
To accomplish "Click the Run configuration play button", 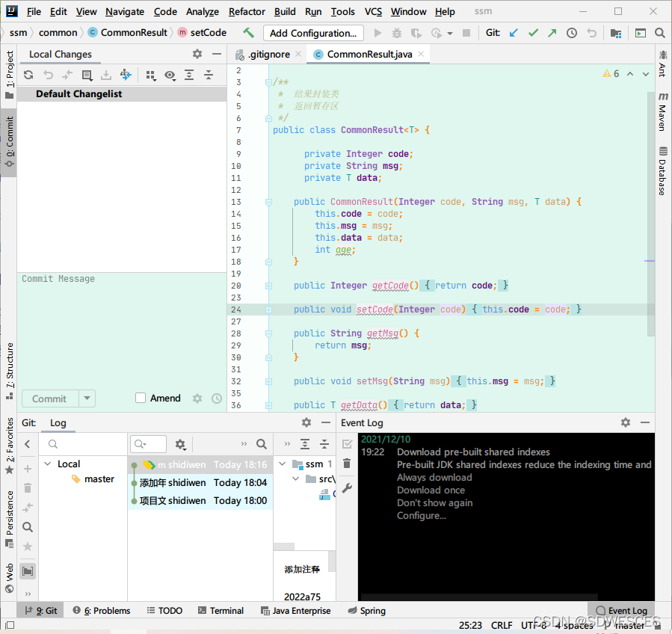I will click(377, 33).
